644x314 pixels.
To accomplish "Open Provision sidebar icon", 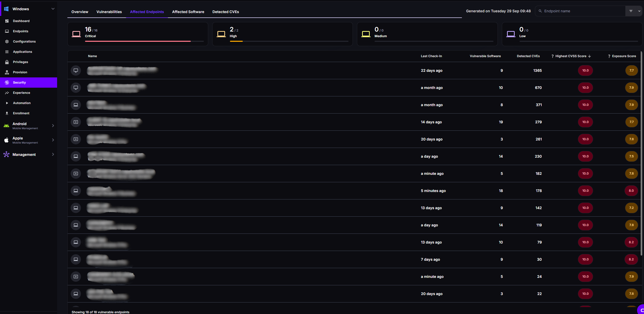I will tap(7, 72).
